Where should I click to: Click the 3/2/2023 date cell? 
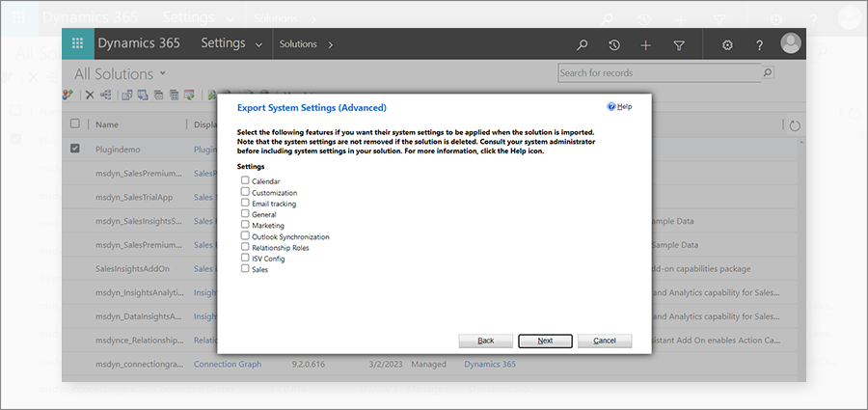point(384,364)
